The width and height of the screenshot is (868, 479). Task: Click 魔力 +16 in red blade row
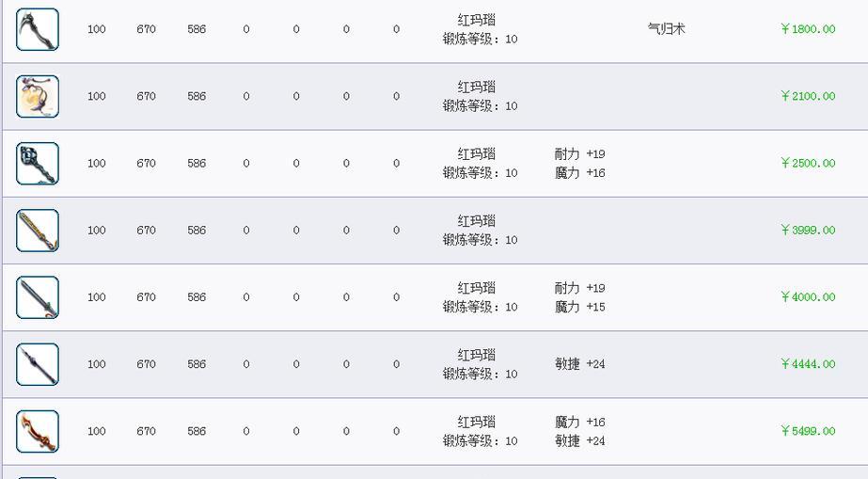579,422
